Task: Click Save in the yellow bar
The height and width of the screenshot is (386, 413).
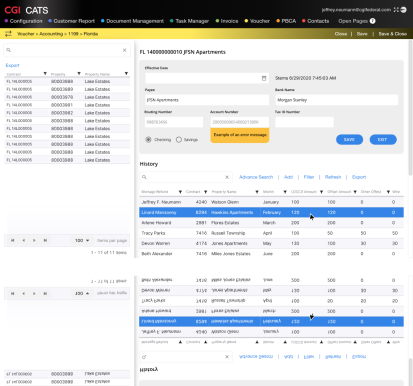Action: (362, 34)
